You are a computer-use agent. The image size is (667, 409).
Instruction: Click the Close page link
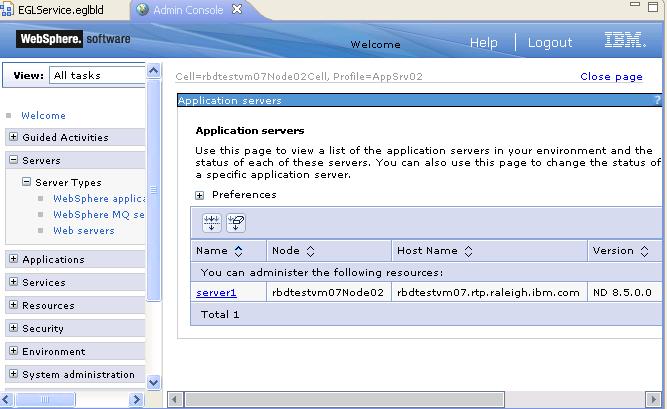pos(611,77)
